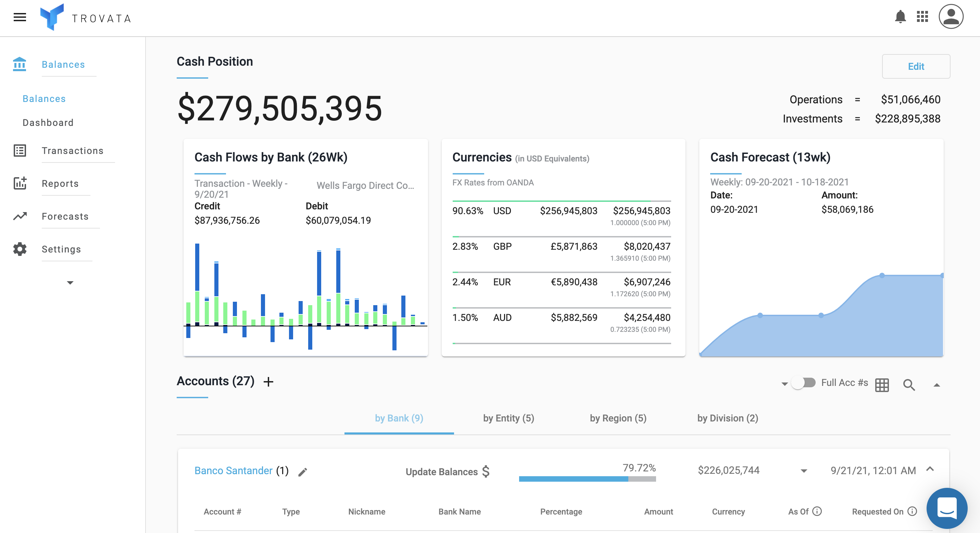Switch to the by Region (5) tab
Viewport: 980px width, 533px height.
(x=618, y=418)
